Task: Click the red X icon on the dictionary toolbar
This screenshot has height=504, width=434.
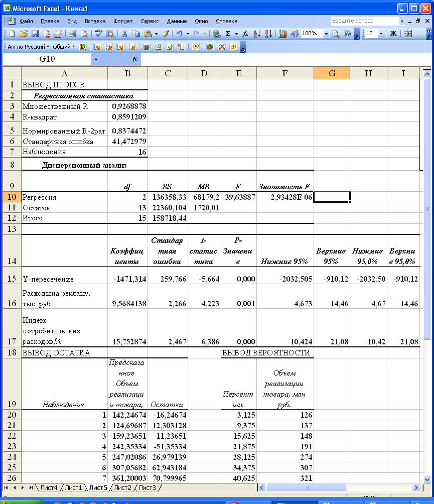Action: pos(222,47)
